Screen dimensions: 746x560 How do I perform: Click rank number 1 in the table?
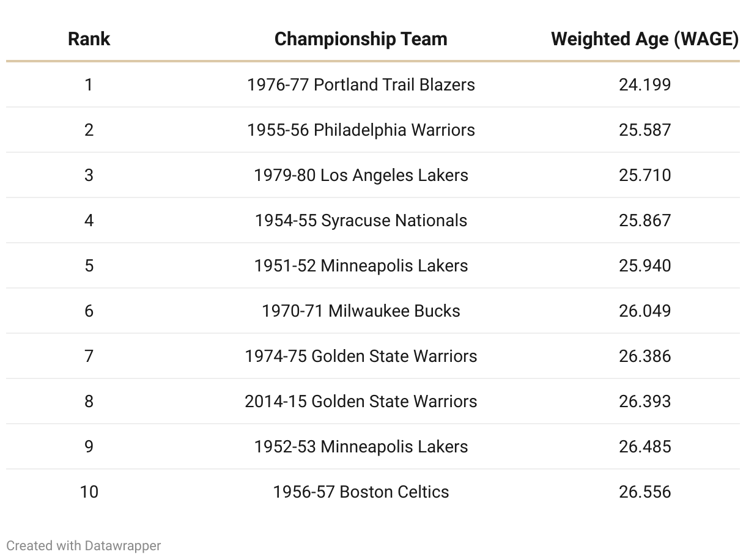point(89,84)
